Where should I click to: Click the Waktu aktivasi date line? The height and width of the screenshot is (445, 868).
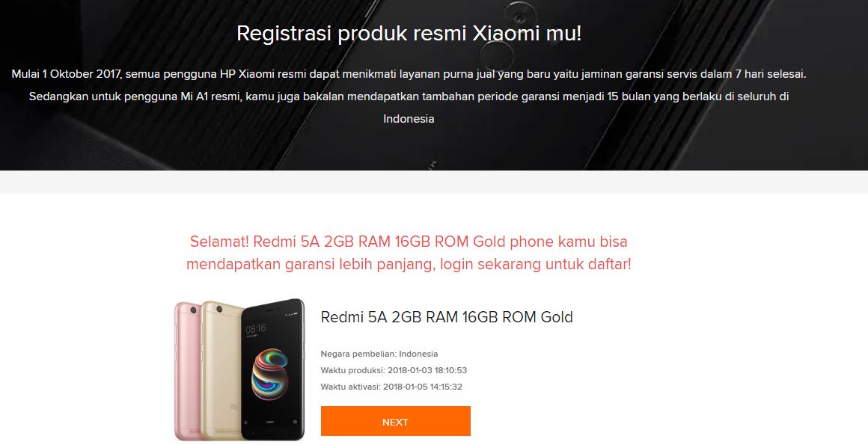391,387
